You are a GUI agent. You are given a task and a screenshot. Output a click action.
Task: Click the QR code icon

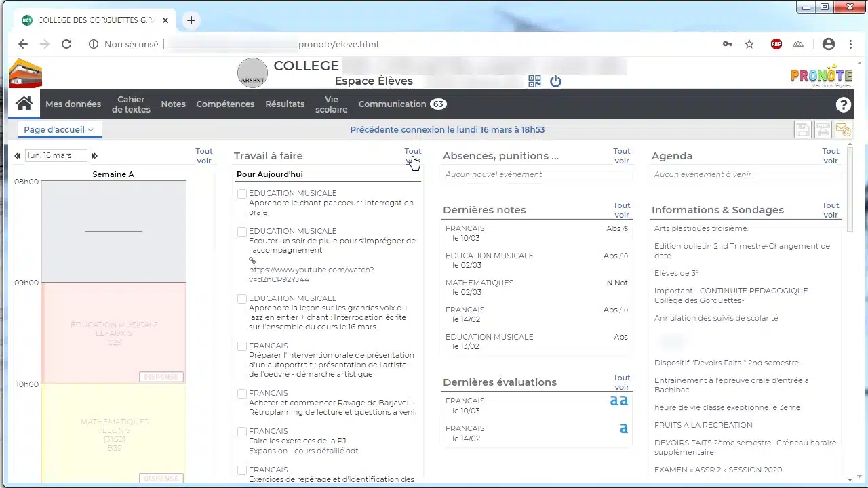(534, 81)
